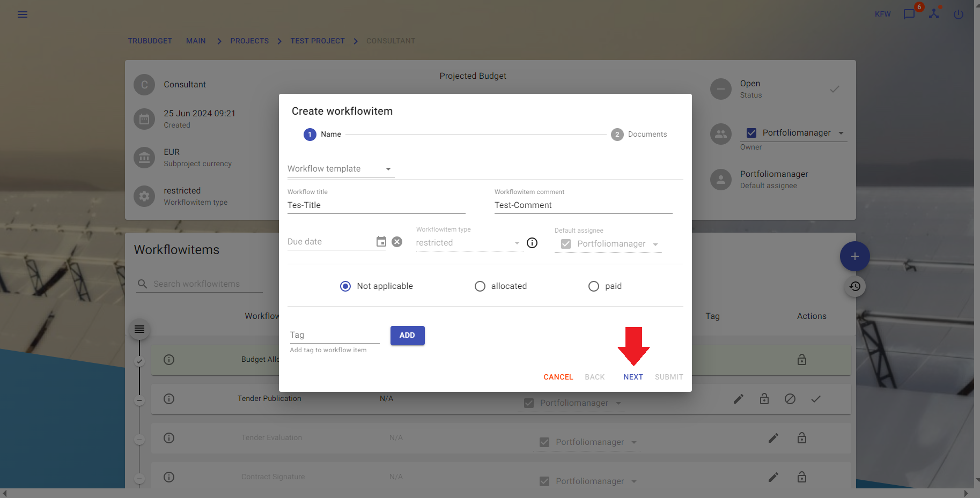The width and height of the screenshot is (980, 498).
Task: Open permissions lock for Tender Evaluation
Action: [x=802, y=438]
